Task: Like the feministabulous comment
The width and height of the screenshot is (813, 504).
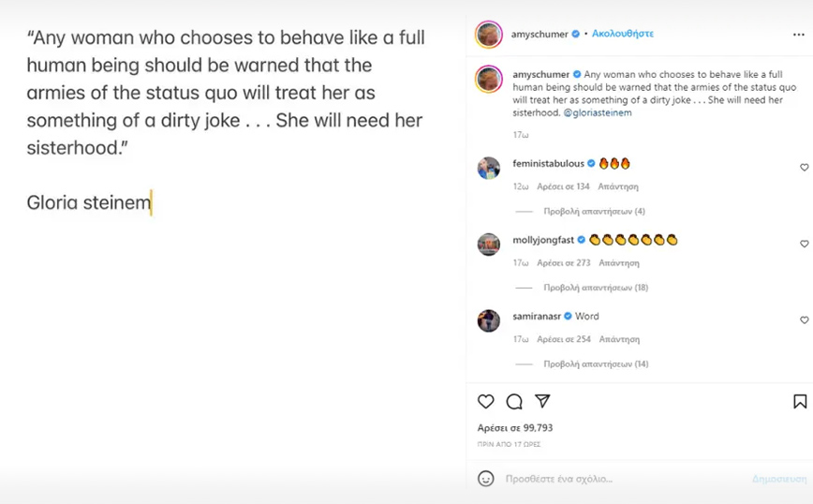Action: point(804,168)
